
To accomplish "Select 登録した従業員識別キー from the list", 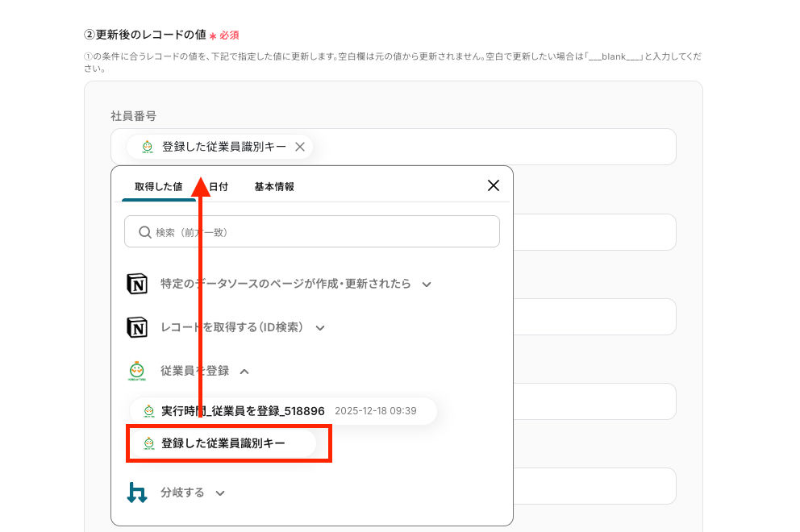I will click(x=223, y=443).
